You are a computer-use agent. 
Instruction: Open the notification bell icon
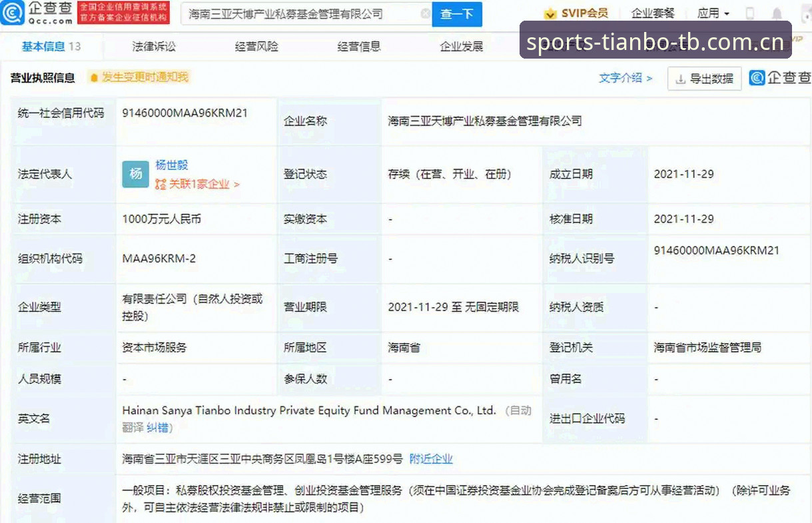click(x=777, y=13)
